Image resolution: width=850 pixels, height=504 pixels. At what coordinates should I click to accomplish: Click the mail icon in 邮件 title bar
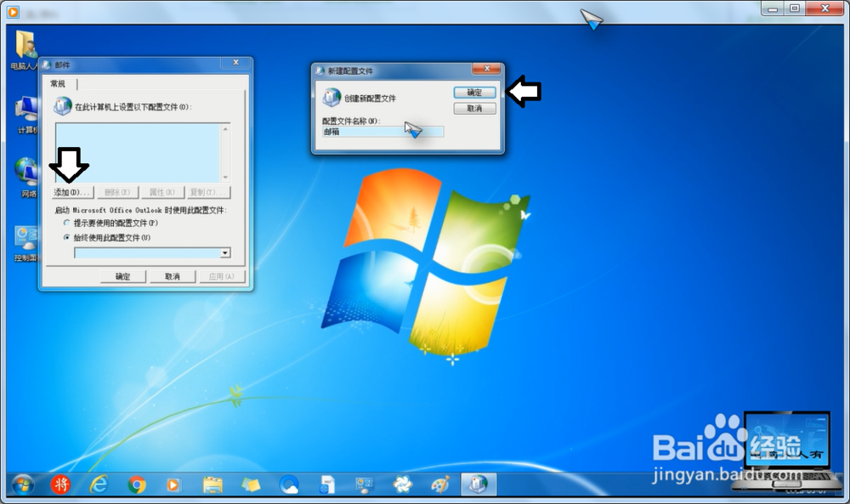click(x=47, y=65)
